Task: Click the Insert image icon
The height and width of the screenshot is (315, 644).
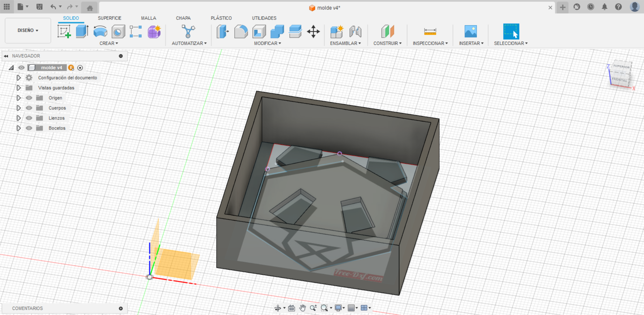Action: 471,32
